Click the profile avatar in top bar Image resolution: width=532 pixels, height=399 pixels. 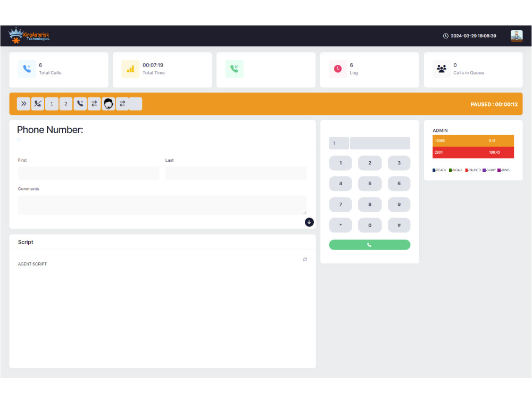click(x=516, y=36)
